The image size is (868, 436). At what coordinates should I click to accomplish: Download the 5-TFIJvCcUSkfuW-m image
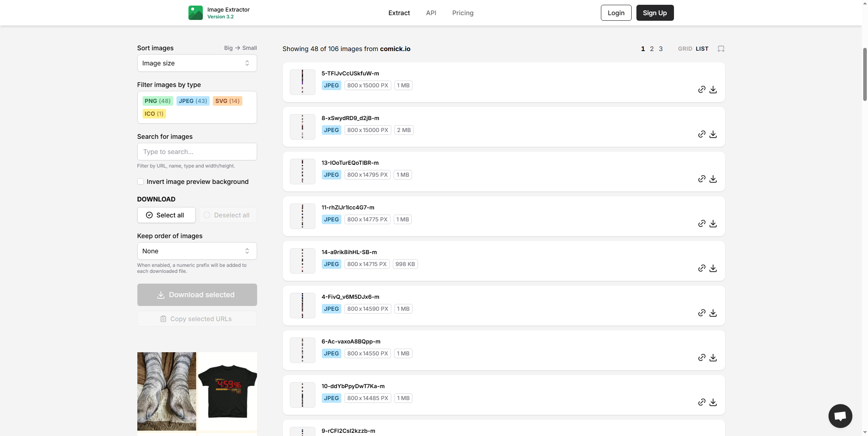pyautogui.click(x=713, y=89)
